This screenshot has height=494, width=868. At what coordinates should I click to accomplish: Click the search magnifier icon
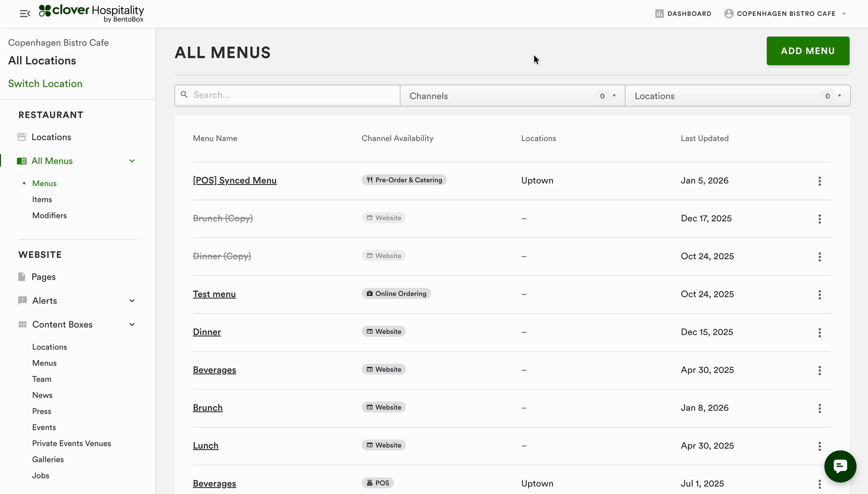click(184, 95)
